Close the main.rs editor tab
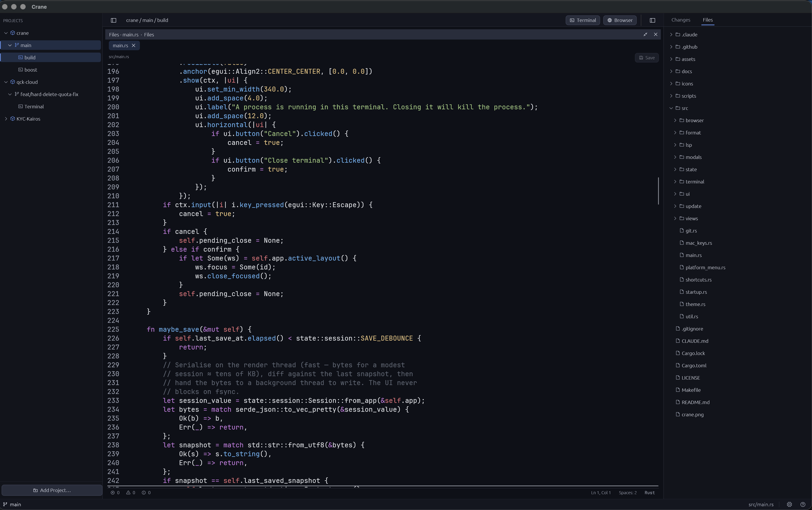 [134, 45]
